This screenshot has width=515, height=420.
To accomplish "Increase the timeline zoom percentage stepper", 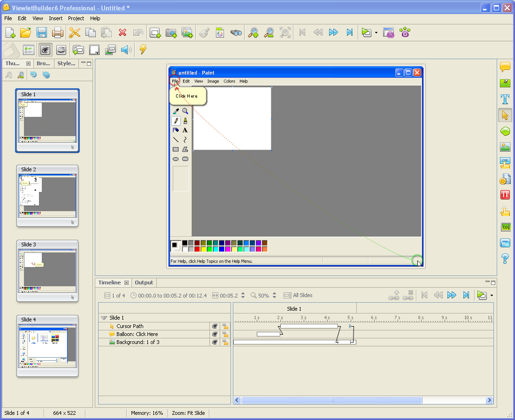I will [274, 293].
